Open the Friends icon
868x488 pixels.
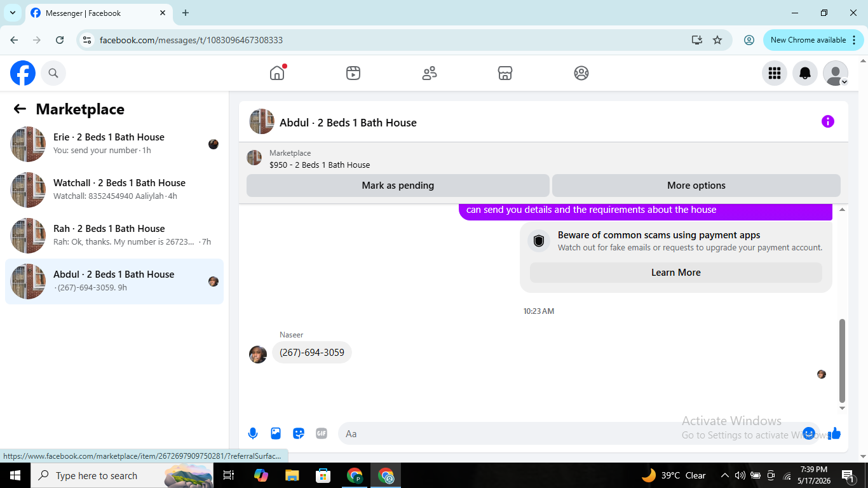pyautogui.click(x=430, y=73)
